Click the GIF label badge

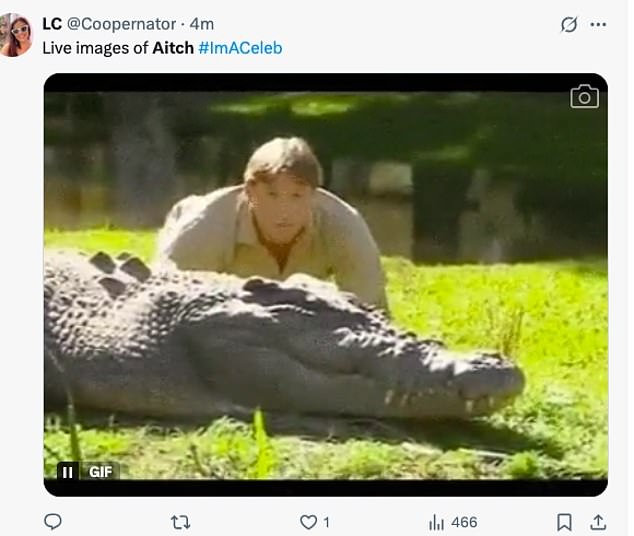[101, 472]
